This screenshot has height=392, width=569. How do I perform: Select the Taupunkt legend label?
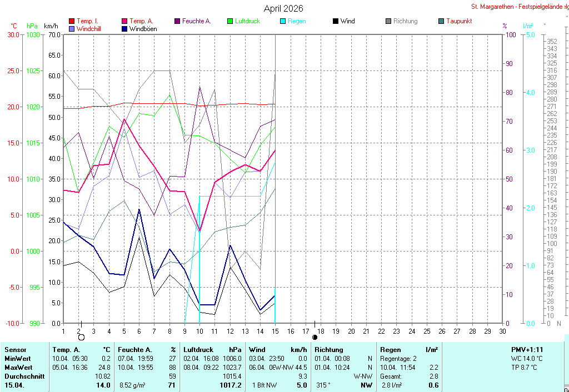[459, 21]
